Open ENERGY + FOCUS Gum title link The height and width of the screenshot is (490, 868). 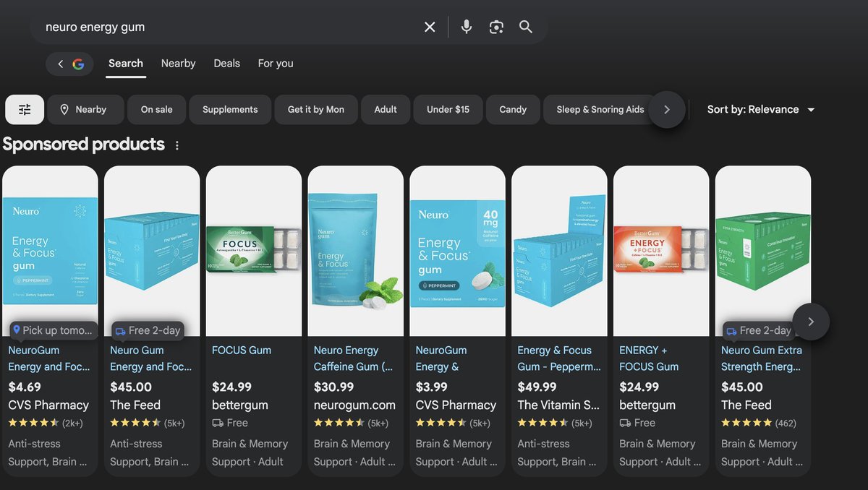pyautogui.click(x=649, y=358)
